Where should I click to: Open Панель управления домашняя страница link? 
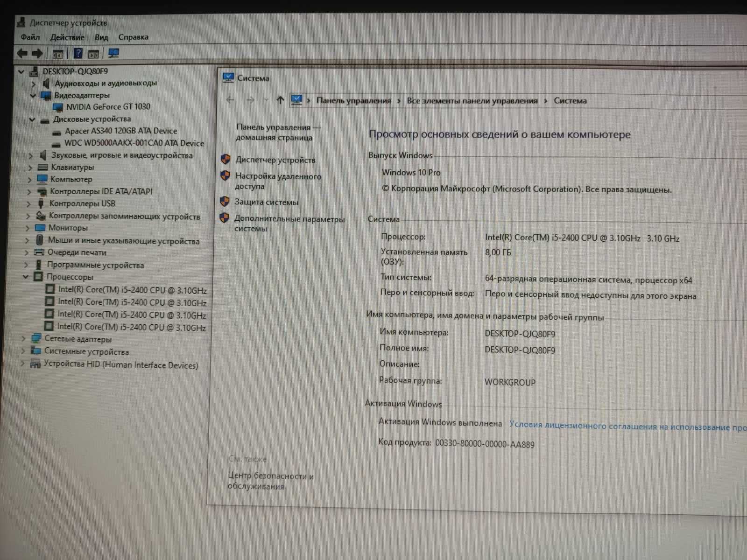pos(278,132)
